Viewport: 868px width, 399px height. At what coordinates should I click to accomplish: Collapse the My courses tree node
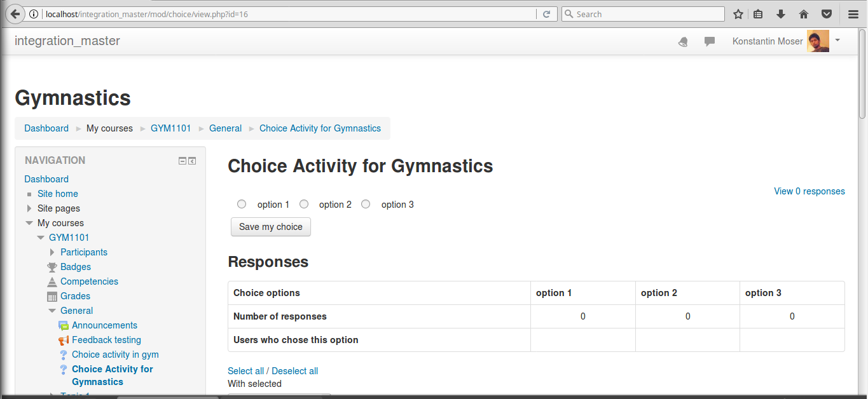point(29,223)
